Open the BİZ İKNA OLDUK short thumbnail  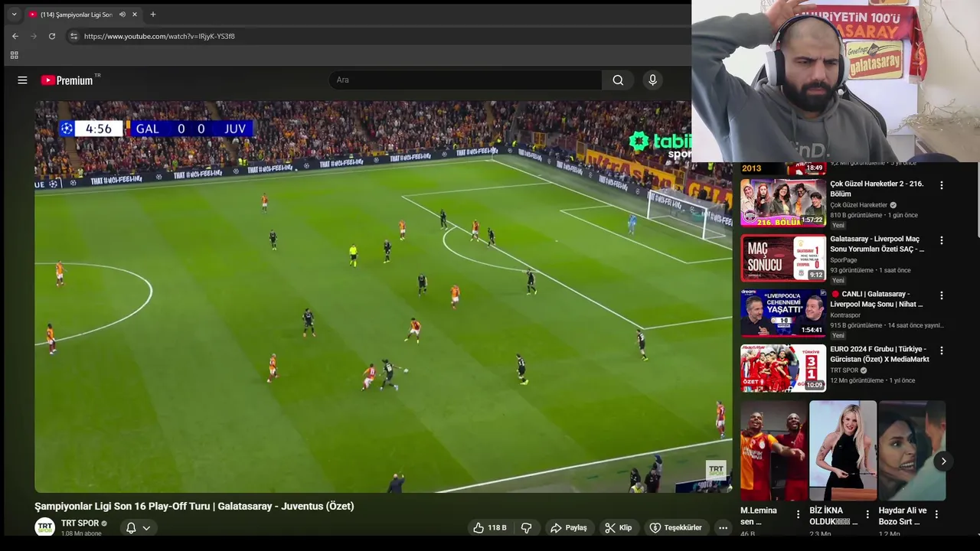[843, 451]
